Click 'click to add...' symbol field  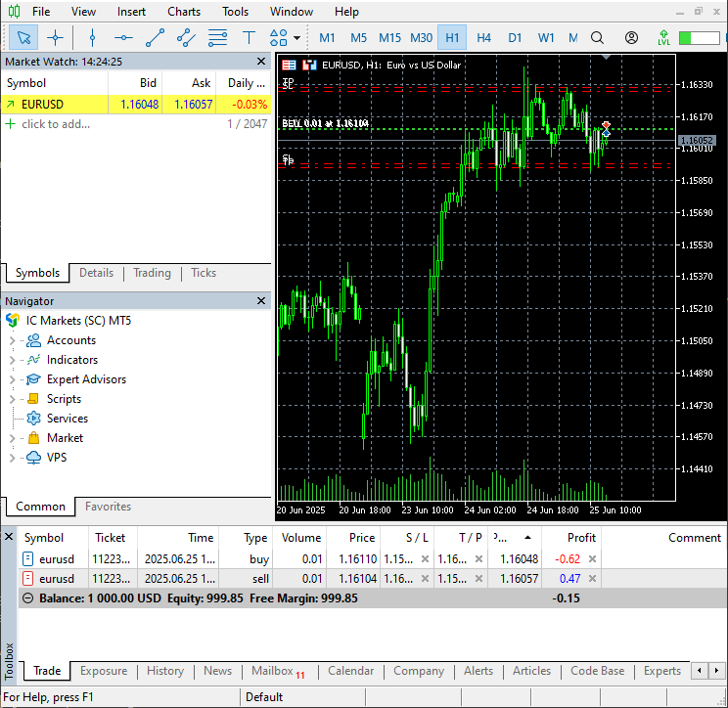56,124
